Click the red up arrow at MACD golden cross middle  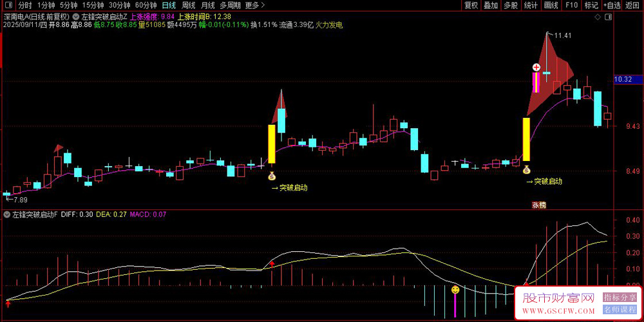(x=272, y=265)
